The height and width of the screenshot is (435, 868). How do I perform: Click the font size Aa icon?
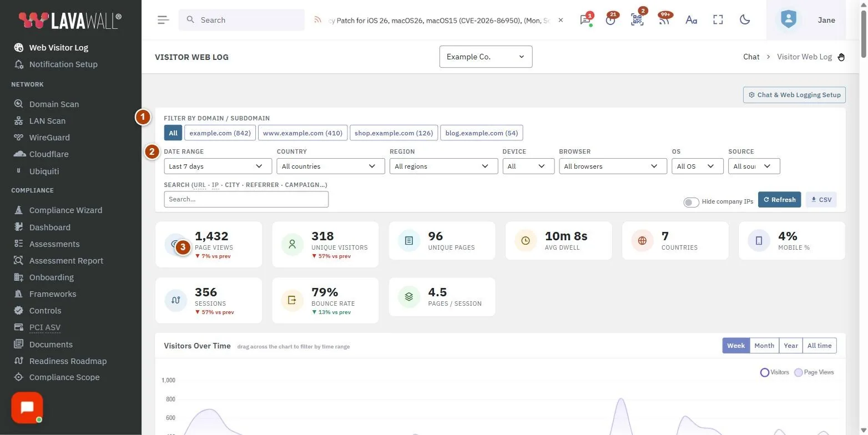(x=691, y=20)
